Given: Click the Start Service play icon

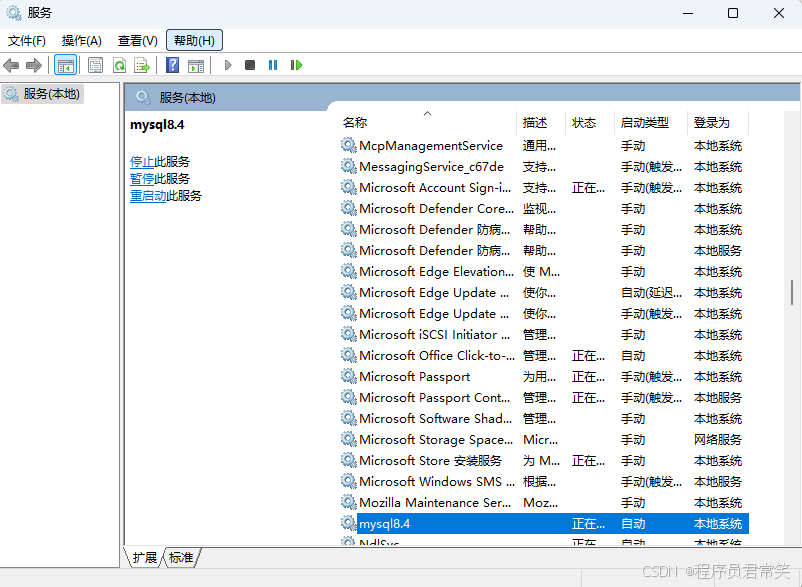Looking at the screenshot, I should 228,65.
